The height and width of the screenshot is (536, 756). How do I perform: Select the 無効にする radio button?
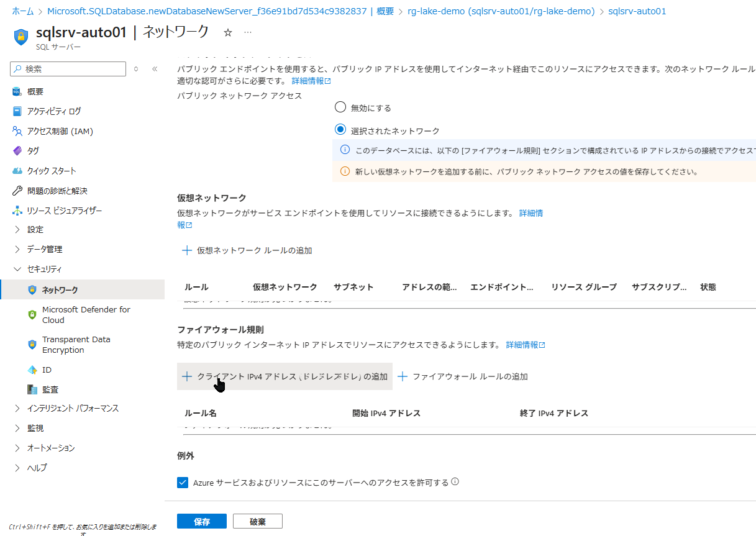[x=340, y=107]
